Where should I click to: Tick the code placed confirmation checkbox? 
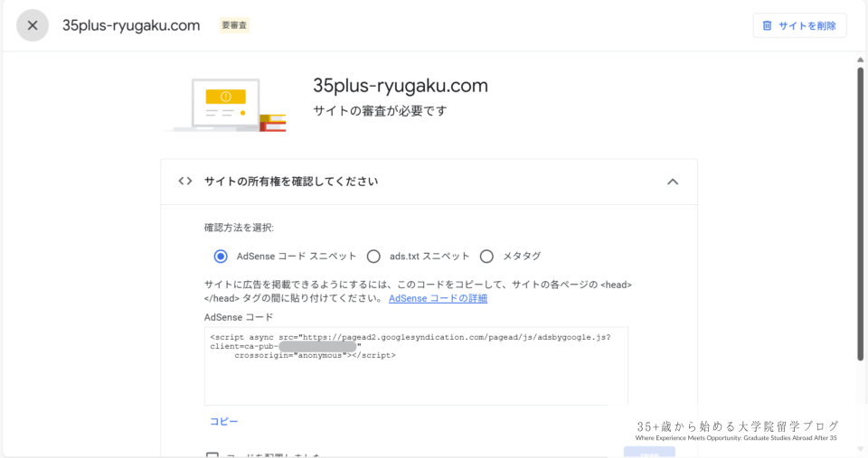pyautogui.click(x=212, y=456)
